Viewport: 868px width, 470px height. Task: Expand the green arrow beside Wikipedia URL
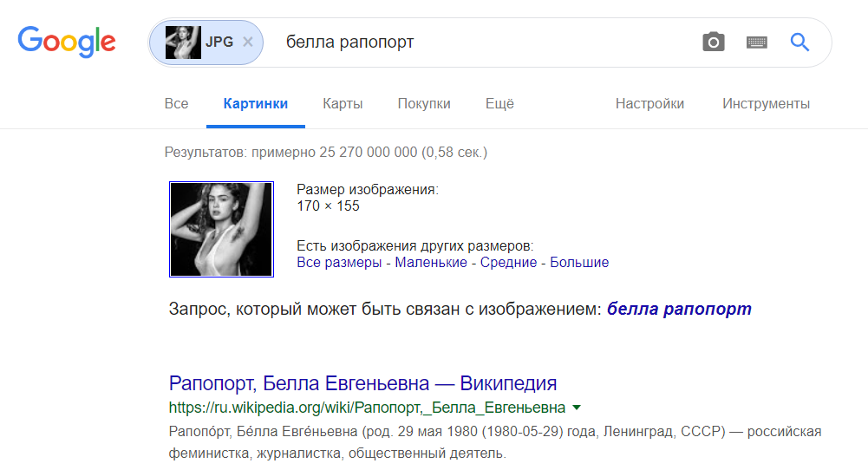pos(577,408)
